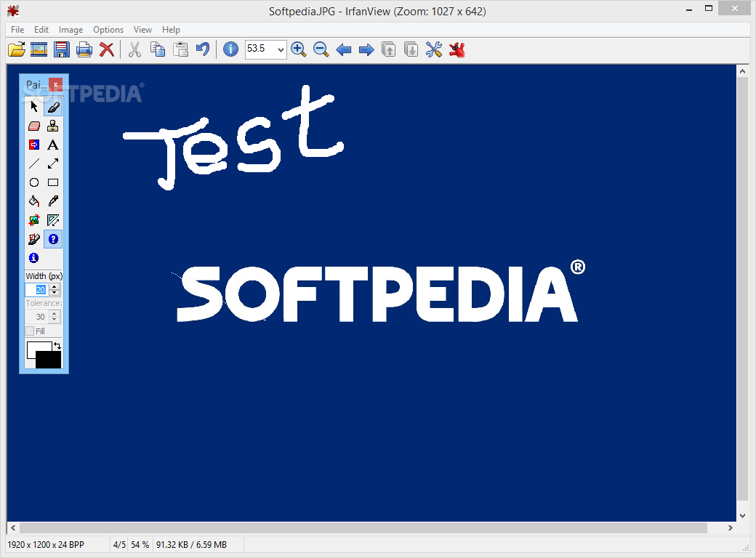Select the Arrow line tool
The image size is (756, 558).
pos(53,163)
